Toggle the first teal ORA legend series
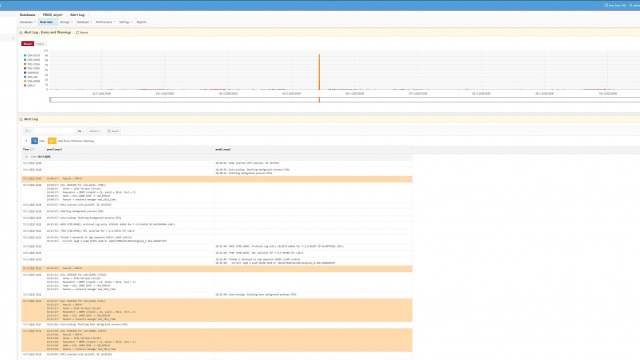Image resolution: width=640 pixels, height=360 pixels. pyautogui.click(x=31, y=55)
